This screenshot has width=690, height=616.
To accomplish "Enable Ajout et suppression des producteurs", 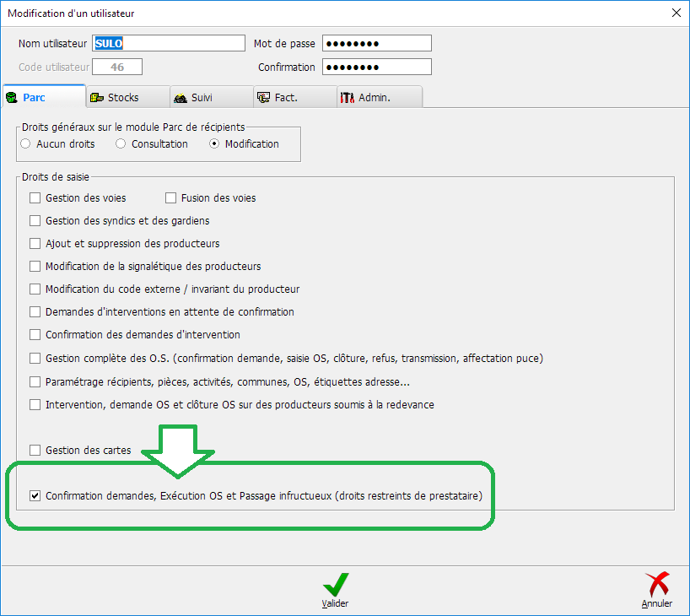I will 35,244.
